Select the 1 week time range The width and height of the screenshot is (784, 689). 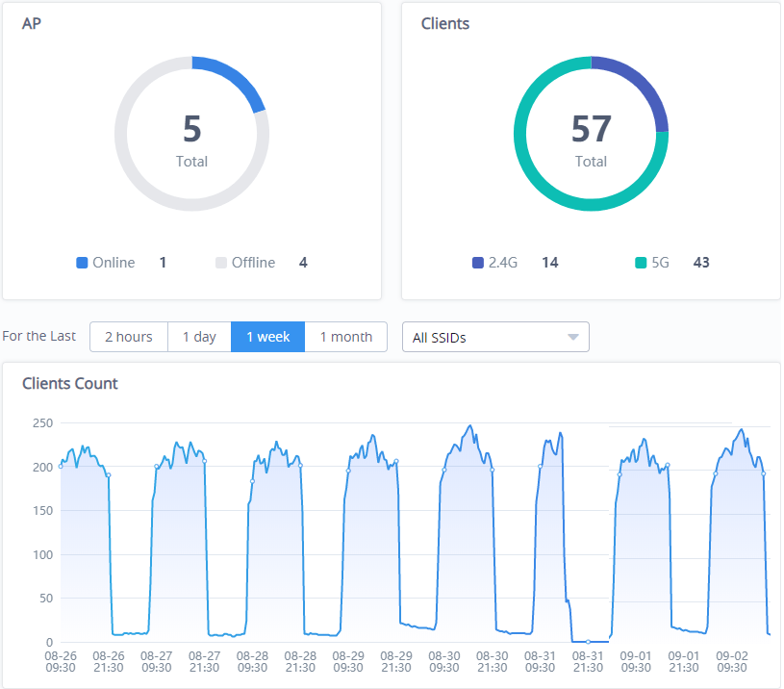267,337
